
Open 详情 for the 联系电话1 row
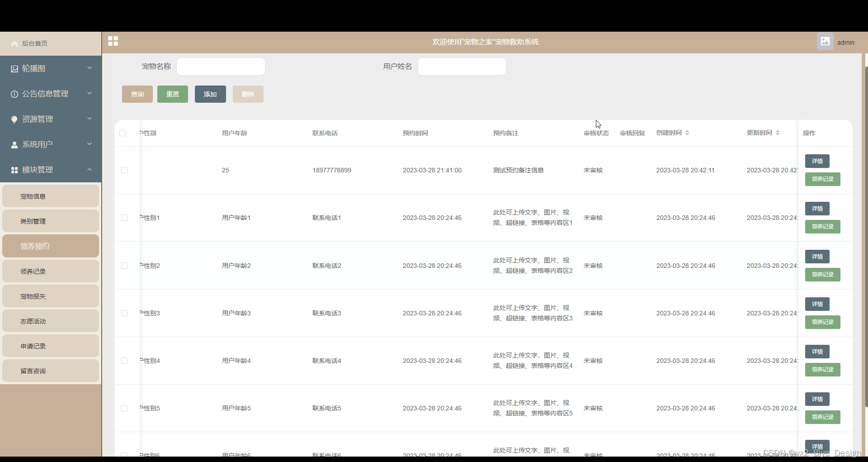point(817,209)
